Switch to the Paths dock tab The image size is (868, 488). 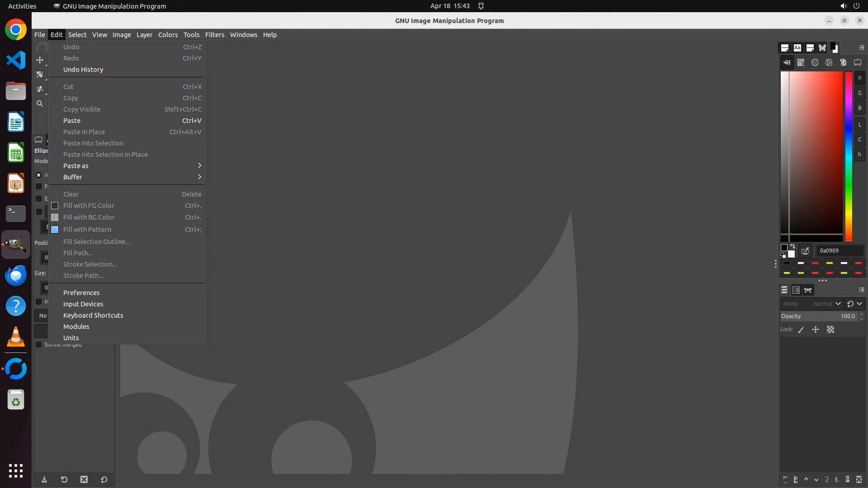[x=808, y=290]
